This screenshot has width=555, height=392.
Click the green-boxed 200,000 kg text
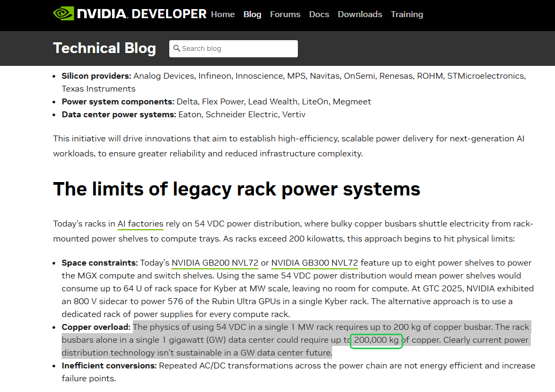tap(376, 340)
